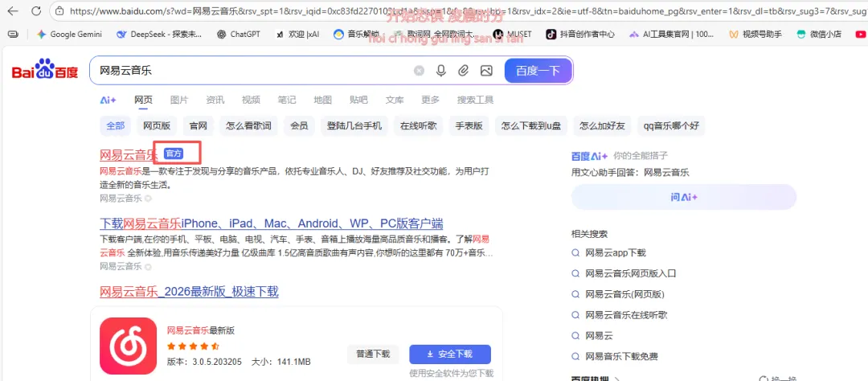Screen dimensions: 868x381
Task: Open 网易云音乐_2026最新版_极速下载 result
Action: [190, 291]
